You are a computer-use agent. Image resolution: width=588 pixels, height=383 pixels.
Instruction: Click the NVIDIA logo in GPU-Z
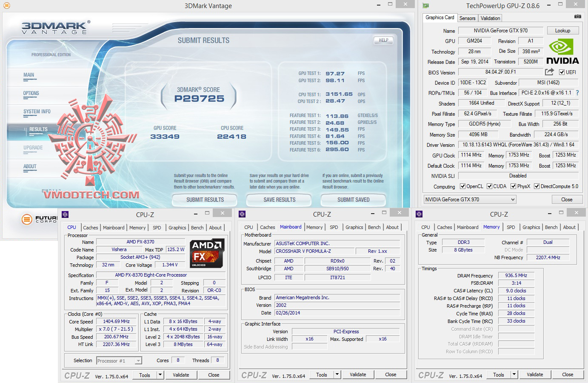point(562,51)
